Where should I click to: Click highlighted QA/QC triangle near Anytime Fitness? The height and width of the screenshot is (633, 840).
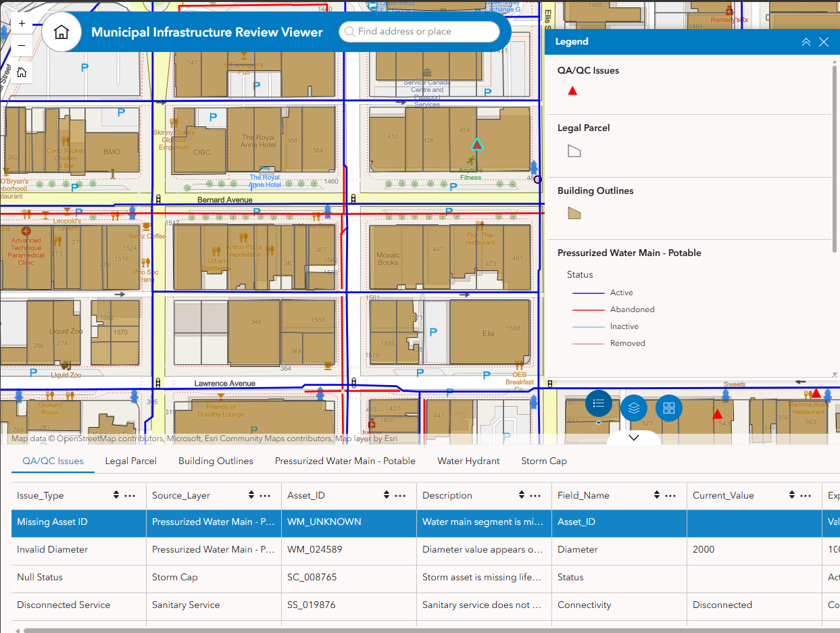click(x=477, y=144)
